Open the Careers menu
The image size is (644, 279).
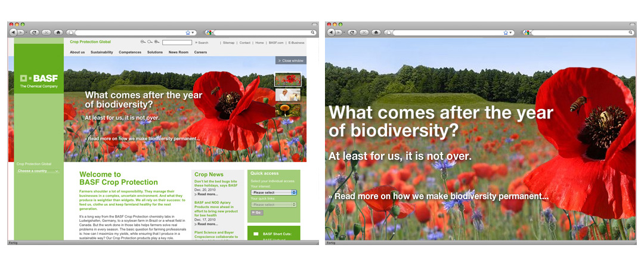pos(200,52)
